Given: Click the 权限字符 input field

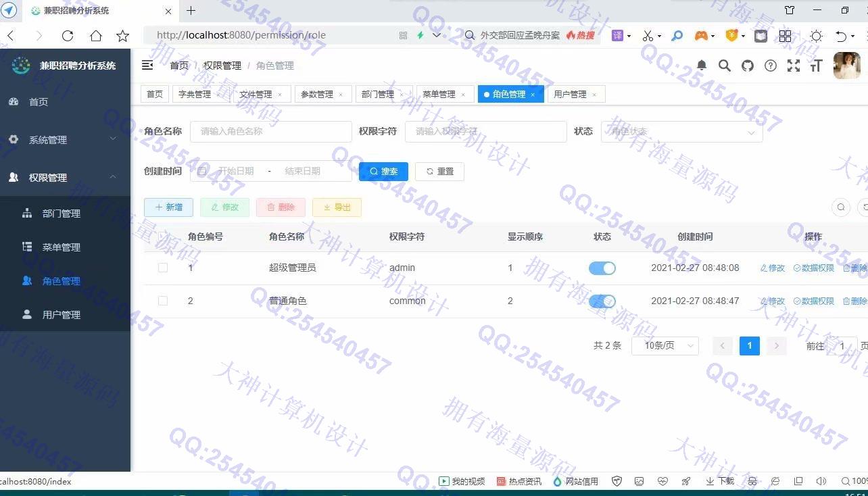Looking at the screenshot, I should 485,132.
